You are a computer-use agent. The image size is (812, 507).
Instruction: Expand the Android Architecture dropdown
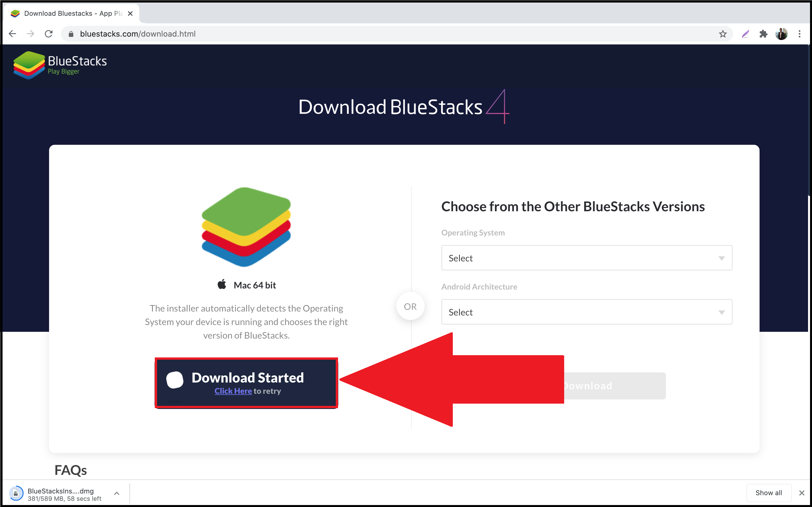(586, 311)
